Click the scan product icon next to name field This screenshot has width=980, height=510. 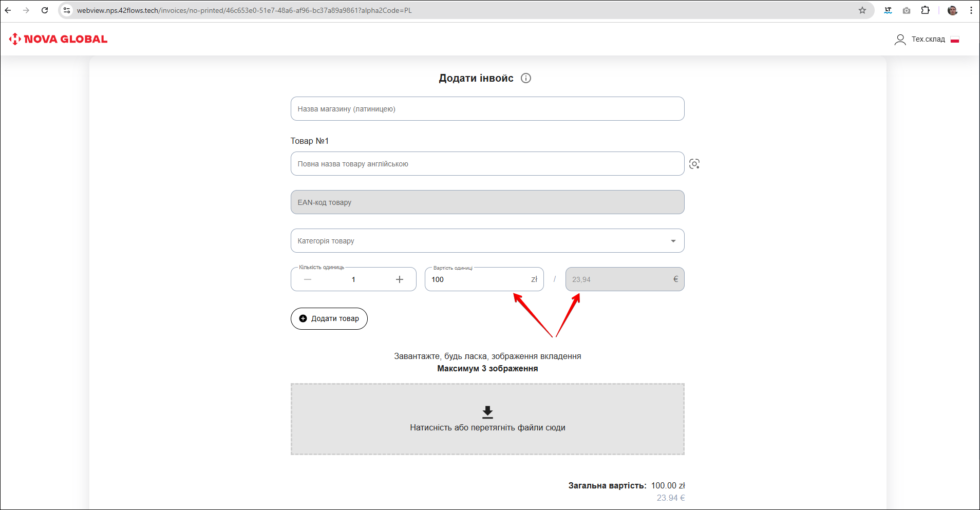coord(694,164)
